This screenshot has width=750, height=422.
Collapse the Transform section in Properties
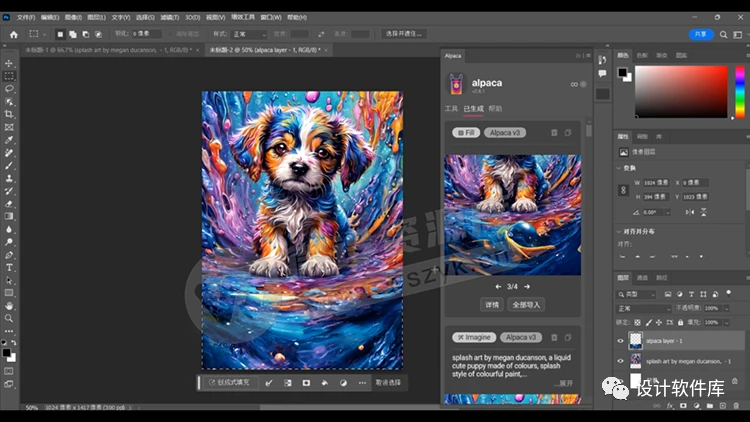619,168
